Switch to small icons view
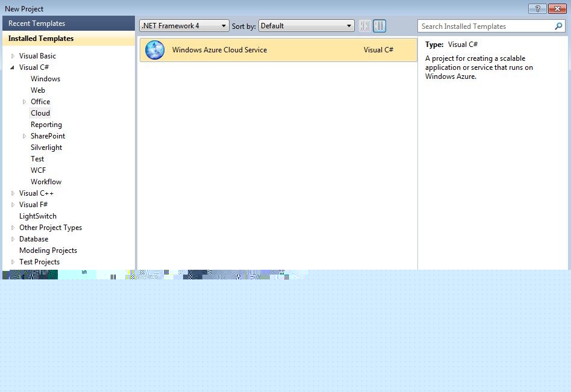571x392 pixels. pos(364,26)
